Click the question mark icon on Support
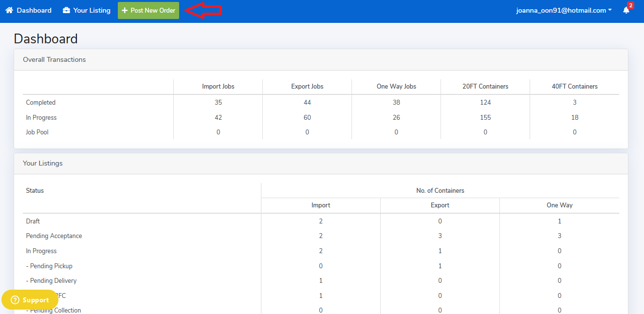The height and width of the screenshot is (314, 644). [15, 300]
